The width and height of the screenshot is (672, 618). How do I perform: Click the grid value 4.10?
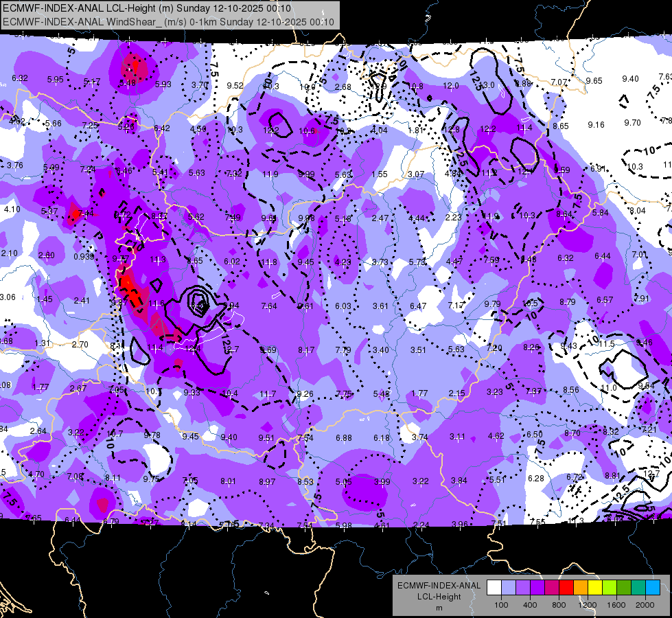[x=12, y=209]
